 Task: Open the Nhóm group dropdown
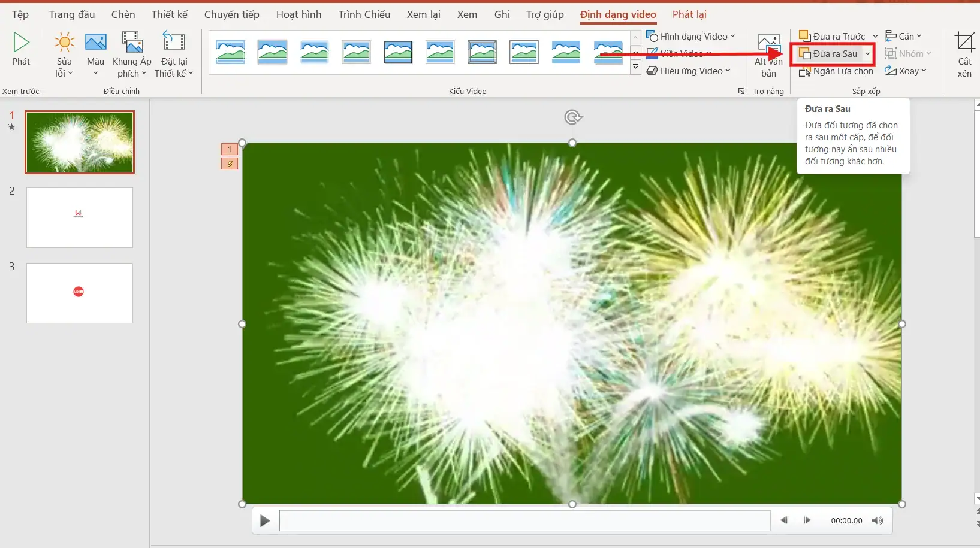tap(908, 54)
